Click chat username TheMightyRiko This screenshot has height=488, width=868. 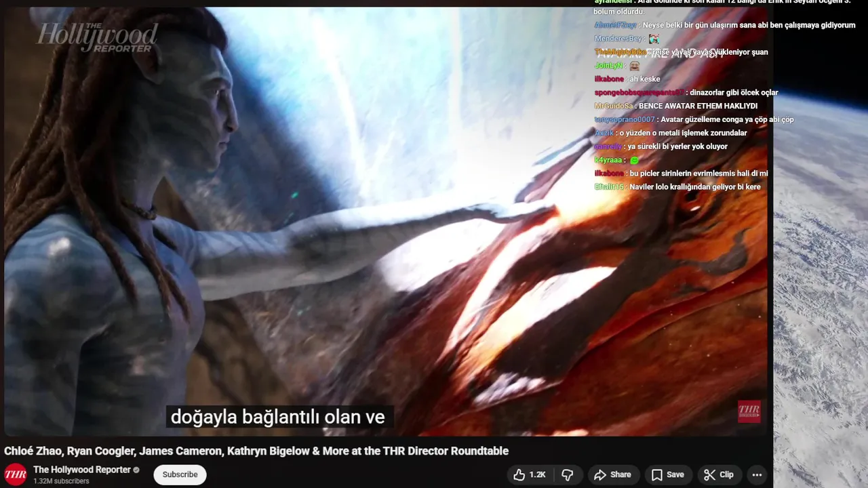(x=620, y=52)
